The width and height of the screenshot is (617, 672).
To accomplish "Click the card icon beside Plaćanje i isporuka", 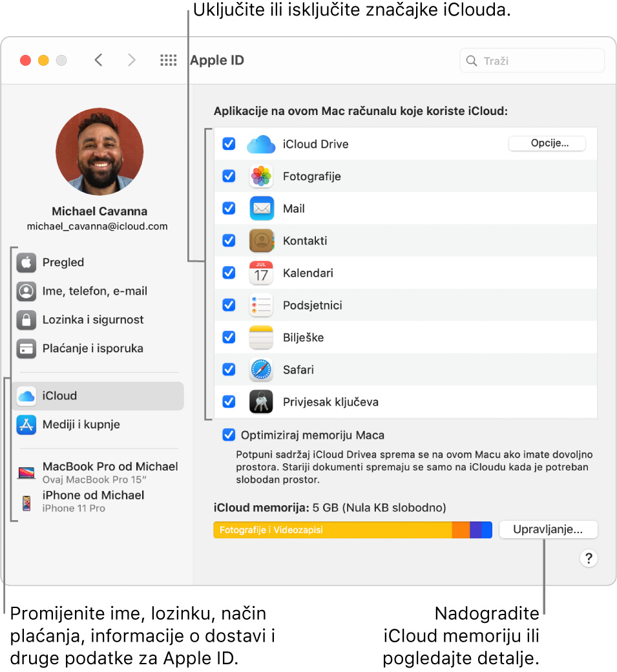I will [x=26, y=348].
